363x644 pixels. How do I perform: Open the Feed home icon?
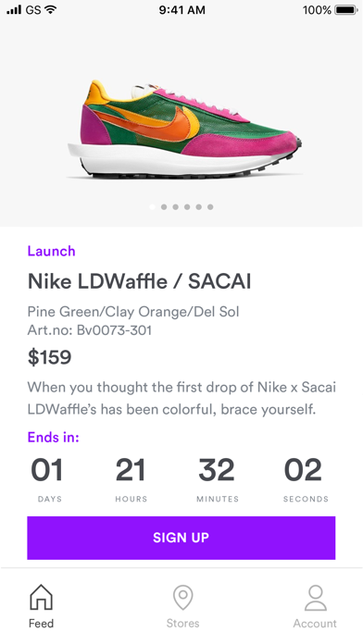coord(41,597)
